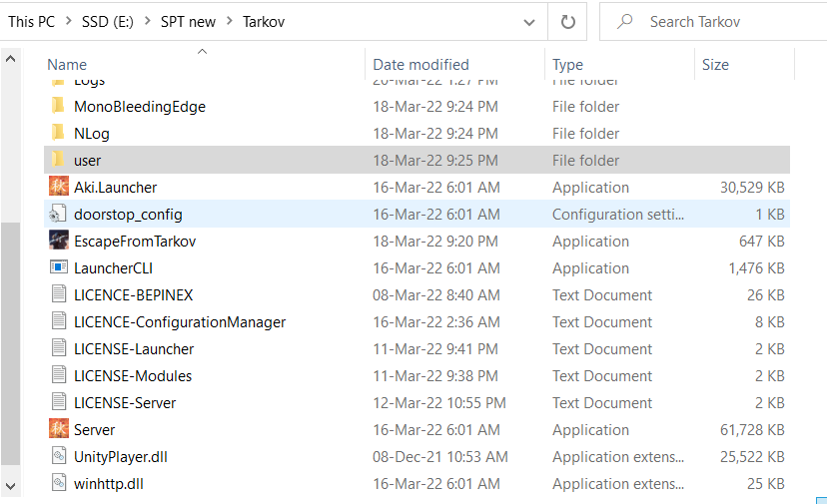This screenshot has height=504, width=827.
Task: Select the NLog folder icon
Action: (59, 133)
